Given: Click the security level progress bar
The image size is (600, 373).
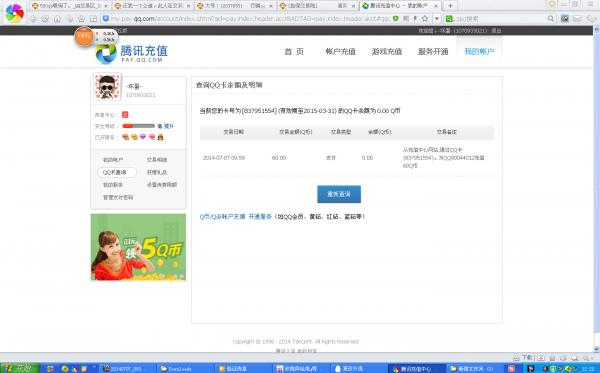Looking at the screenshot, I should pyautogui.click(x=139, y=126).
